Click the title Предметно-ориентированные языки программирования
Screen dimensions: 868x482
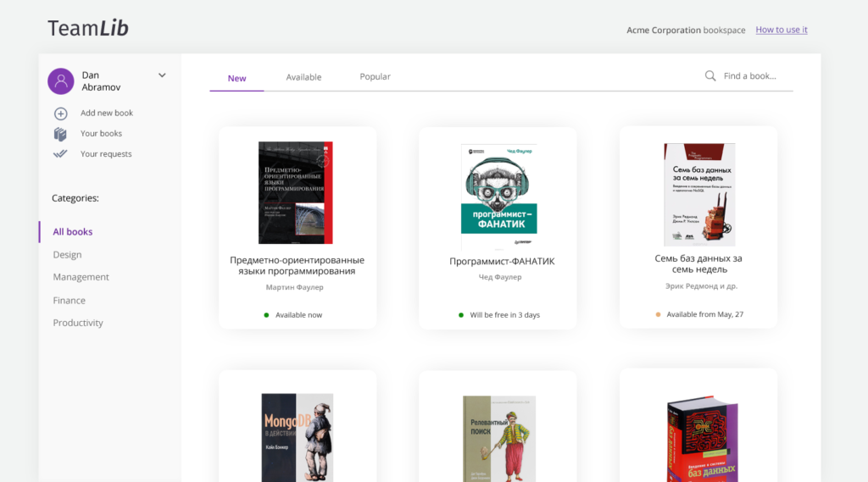click(298, 266)
